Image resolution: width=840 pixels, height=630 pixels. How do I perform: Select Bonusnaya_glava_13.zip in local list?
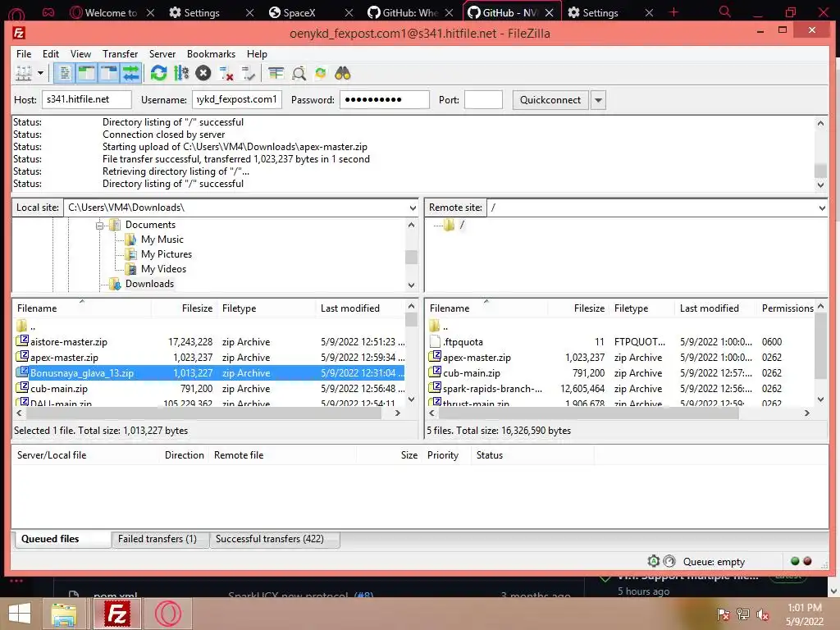209,373
